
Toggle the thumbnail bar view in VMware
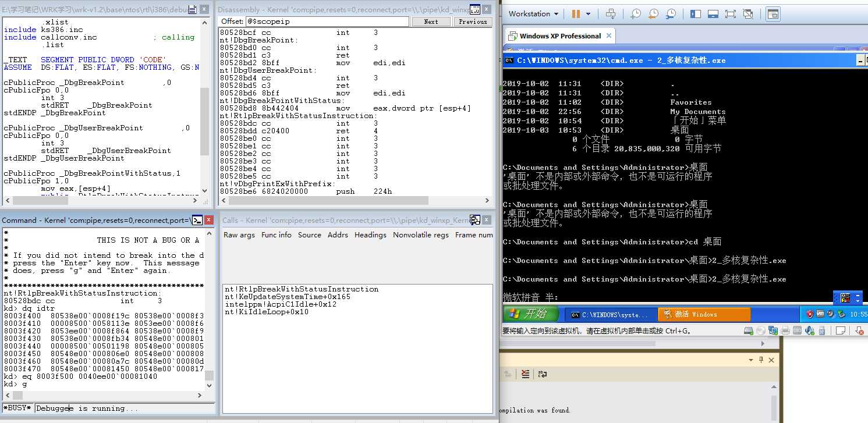pyautogui.click(x=714, y=14)
